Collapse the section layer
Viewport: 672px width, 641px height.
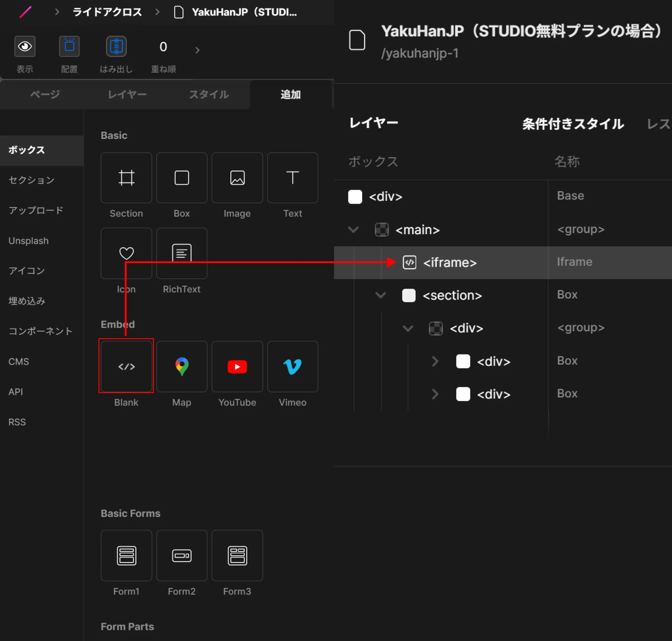tap(380, 295)
